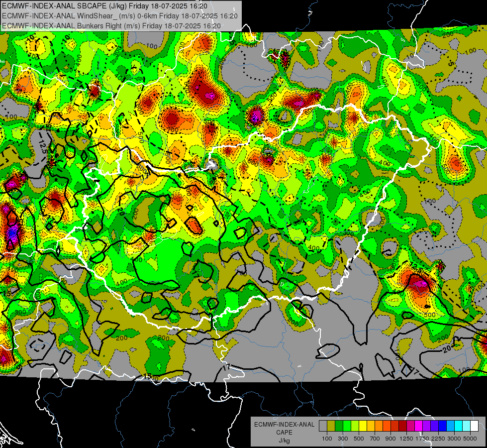Click the WindShear_ 0-6km header line
The width and height of the screenshot is (487, 448).
coord(120,16)
